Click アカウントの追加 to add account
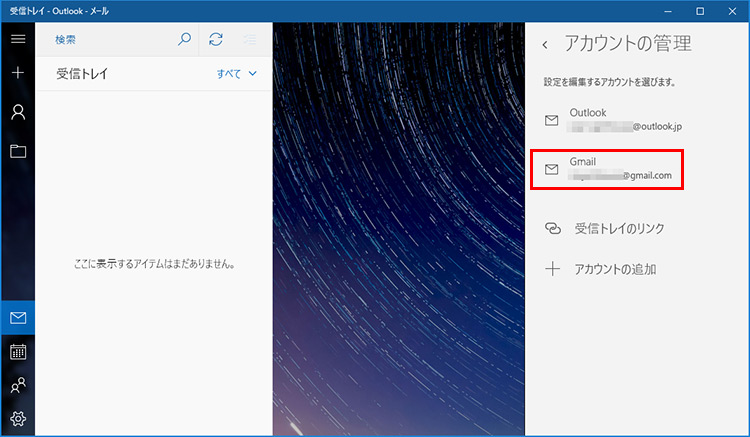This screenshot has width=750, height=437. coord(614,269)
